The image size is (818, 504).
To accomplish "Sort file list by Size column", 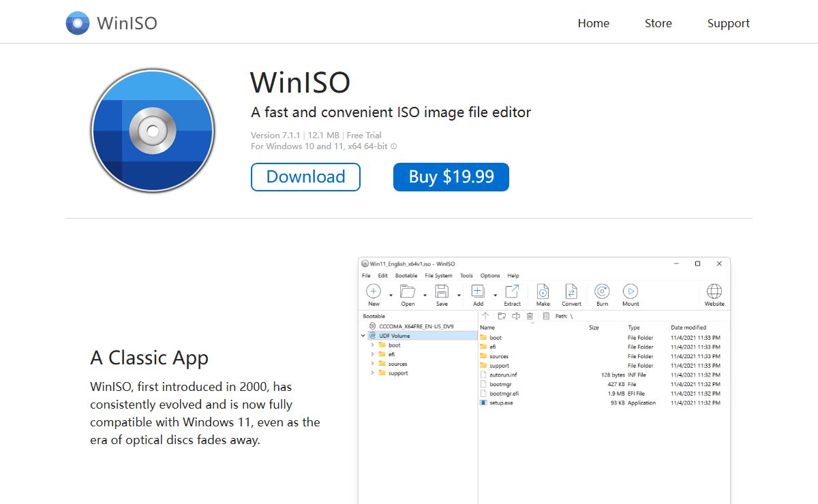I will click(594, 328).
